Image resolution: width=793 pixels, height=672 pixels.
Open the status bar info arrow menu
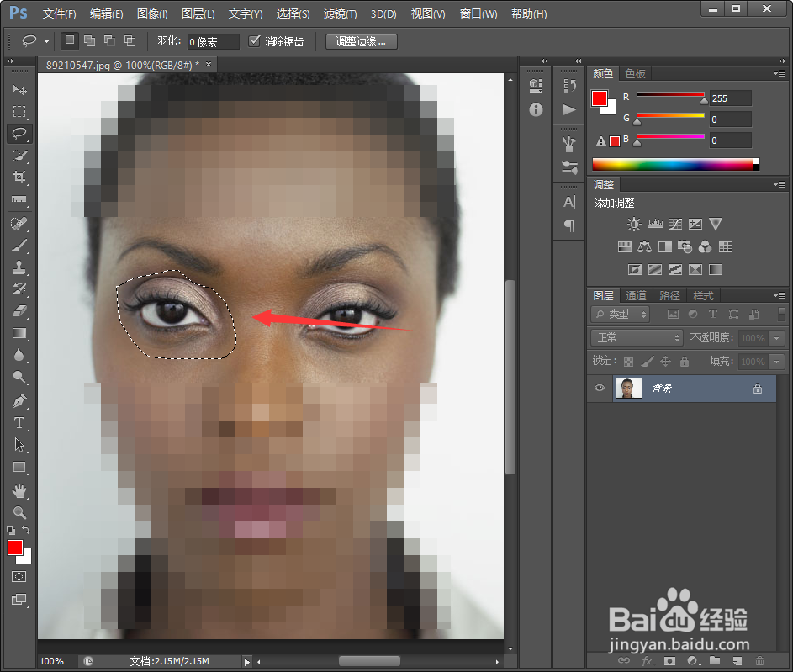tap(246, 661)
